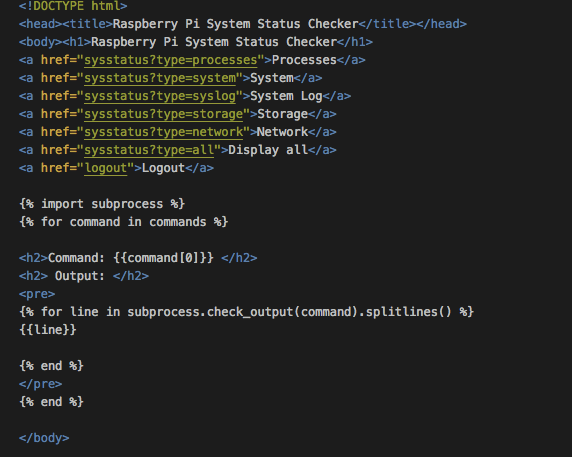Click the underlined sysstatus?type=syslog href value
Image resolution: width=572 pixels, height=457 pixels.
pyautogui.click(x=160, y=96)
